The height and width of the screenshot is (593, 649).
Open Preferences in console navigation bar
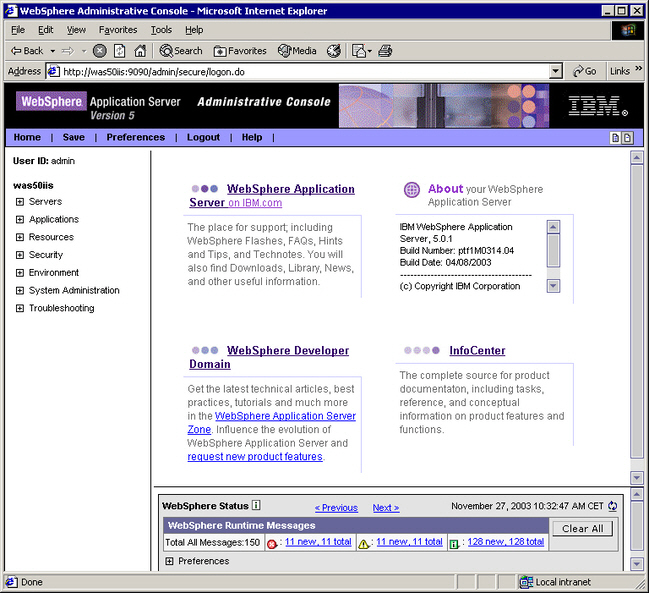click(x=136, y=137)
